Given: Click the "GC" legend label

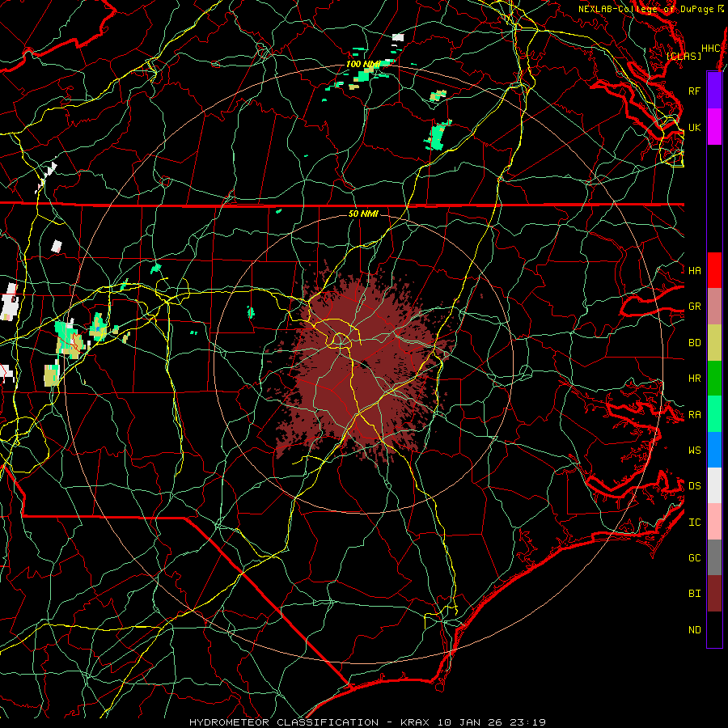Looking at the screenshot, I should [694, 558].
